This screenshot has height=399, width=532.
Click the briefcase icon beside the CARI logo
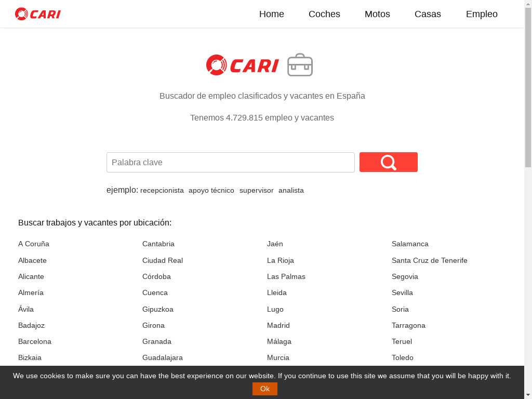(x=300, y=65)
